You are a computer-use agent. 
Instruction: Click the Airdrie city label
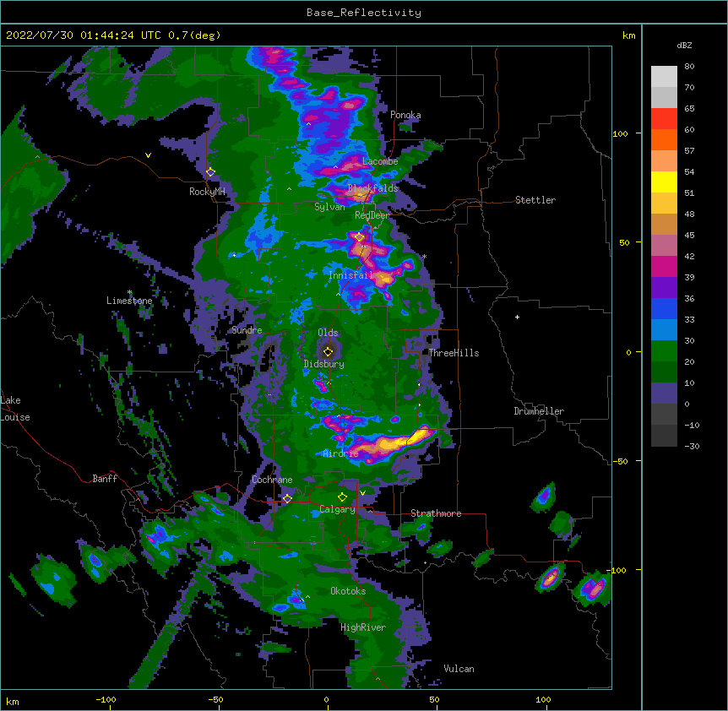click(340, 453)
